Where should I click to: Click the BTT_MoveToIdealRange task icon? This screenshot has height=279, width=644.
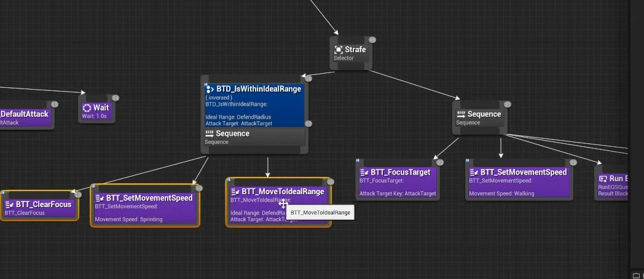click(235, 192)
